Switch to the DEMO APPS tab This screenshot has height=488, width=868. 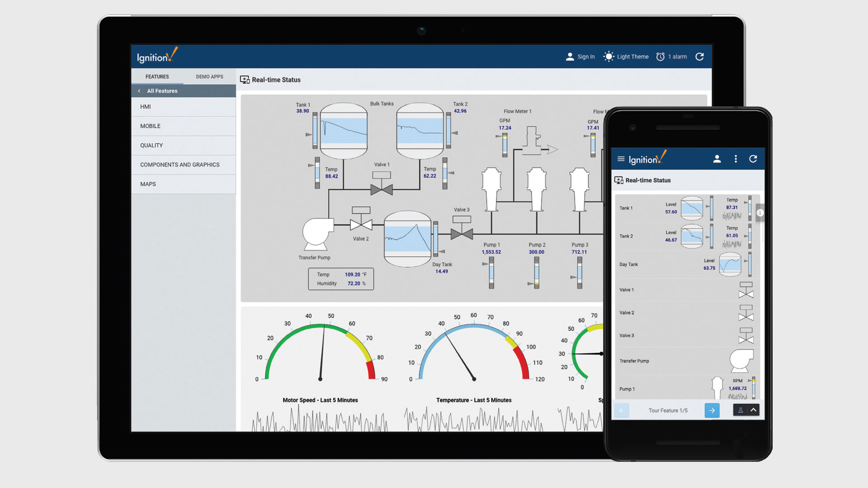[209, 76]
